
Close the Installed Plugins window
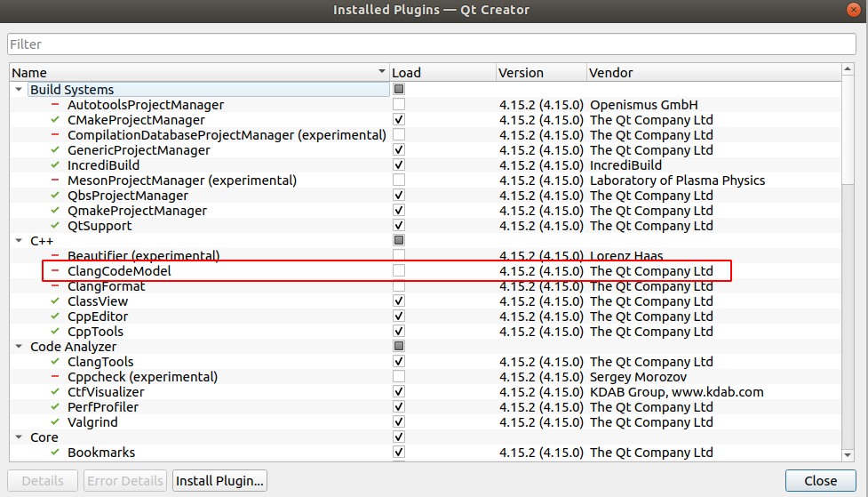pos(854,10)
